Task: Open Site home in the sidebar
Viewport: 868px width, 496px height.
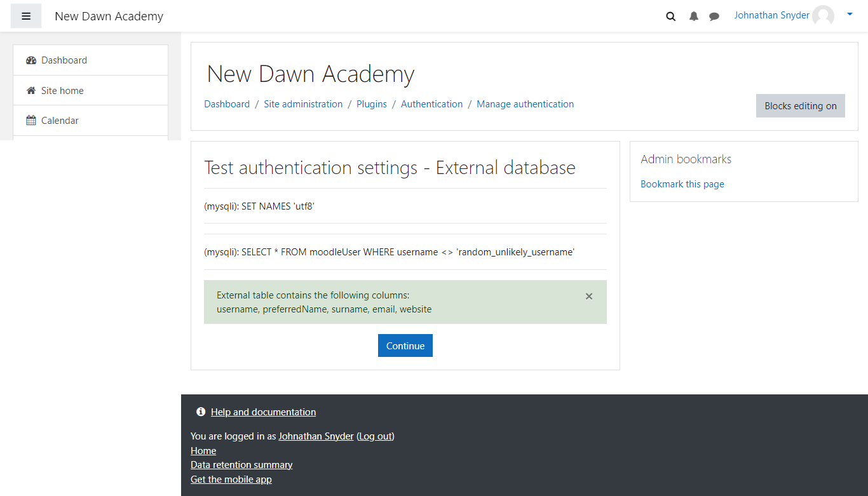Action: tap(90, 90)
